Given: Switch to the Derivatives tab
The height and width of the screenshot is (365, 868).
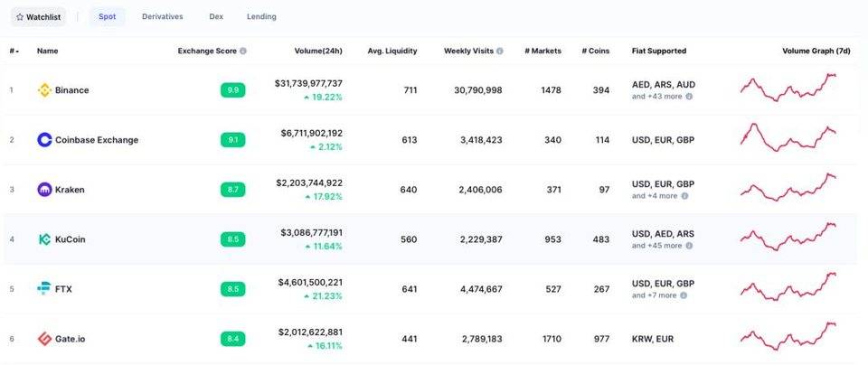Looking at the screenshot, I should pos(162,16).
